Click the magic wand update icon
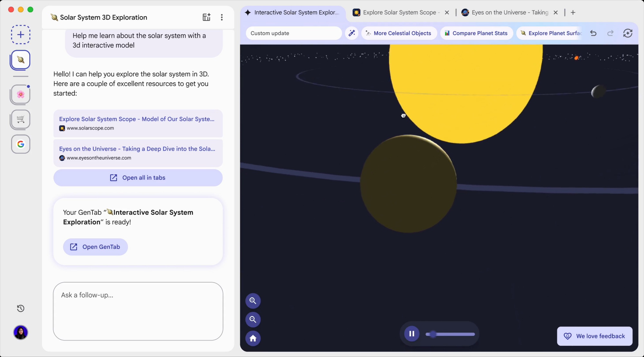The width and height of the screenshot is (644, 357). [352, 33]
